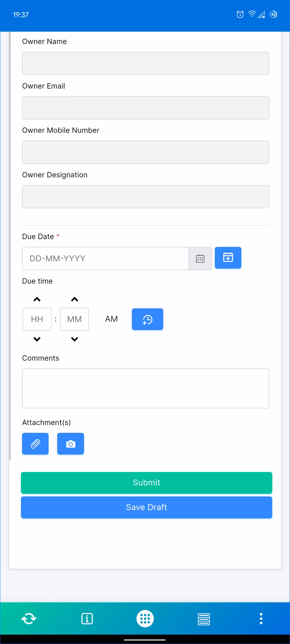Click the blue add-to-calendar button
The height and width of the screenshot is (644, 290).
228,258
